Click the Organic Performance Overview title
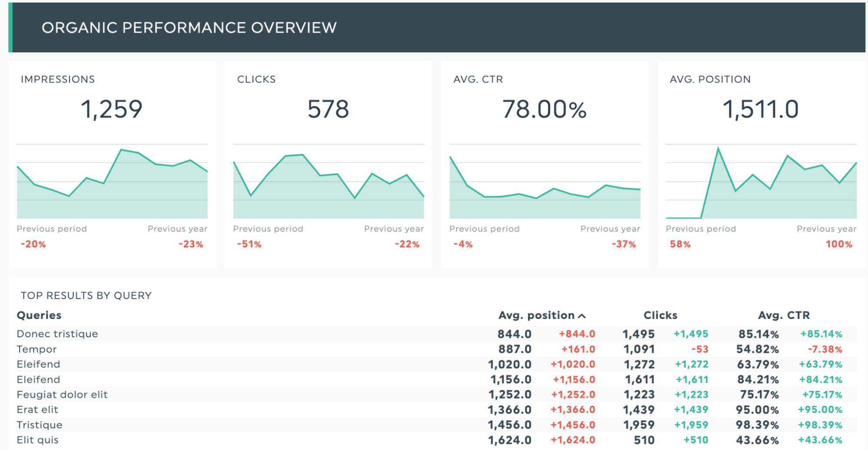868x450 pixels. pos(189,28)
